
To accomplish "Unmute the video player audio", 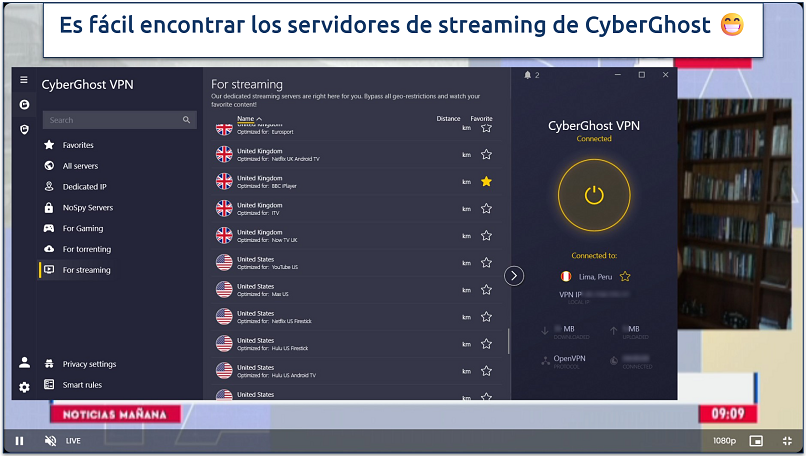I will click(50, 441).
